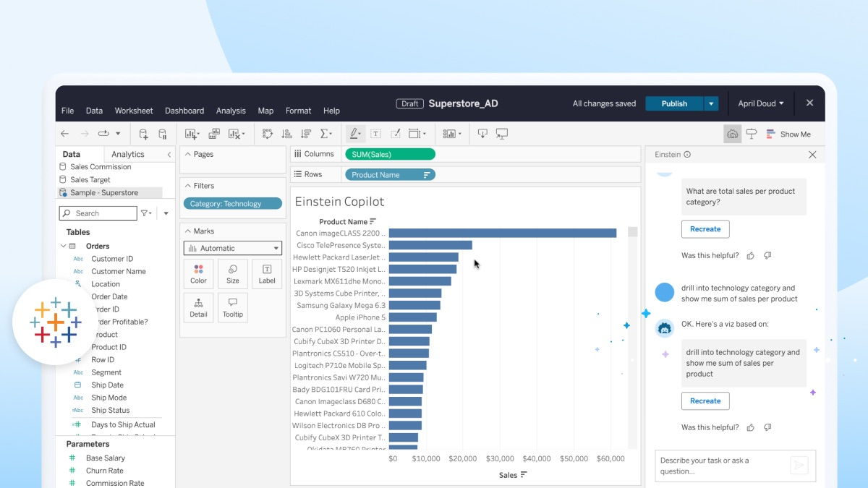Collapse the Orders table in the Tables list
The width and height of the screenshot is (868, 488).
point(64,246)
